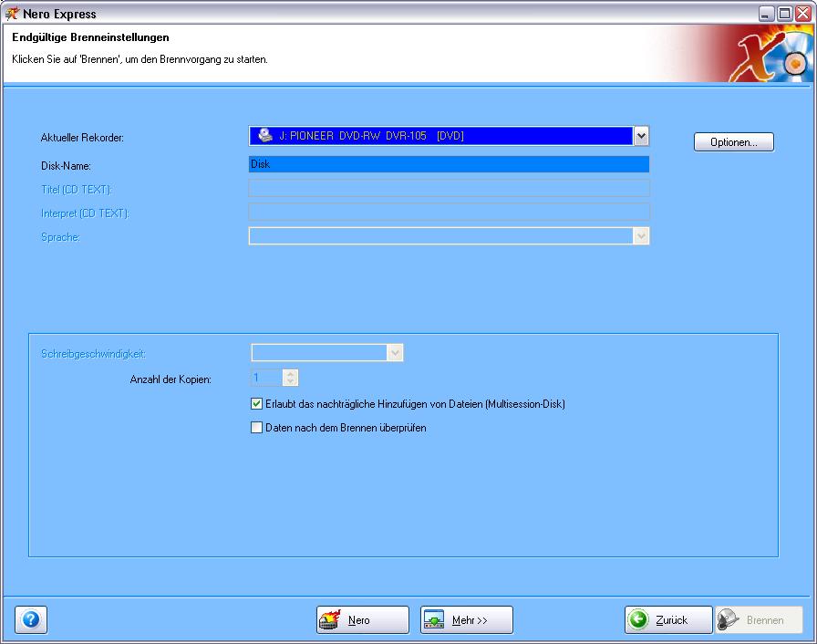Click the Titel (CD TEXT) field
The width and height of the screenshot is (817, 644).
pos(449,188)
